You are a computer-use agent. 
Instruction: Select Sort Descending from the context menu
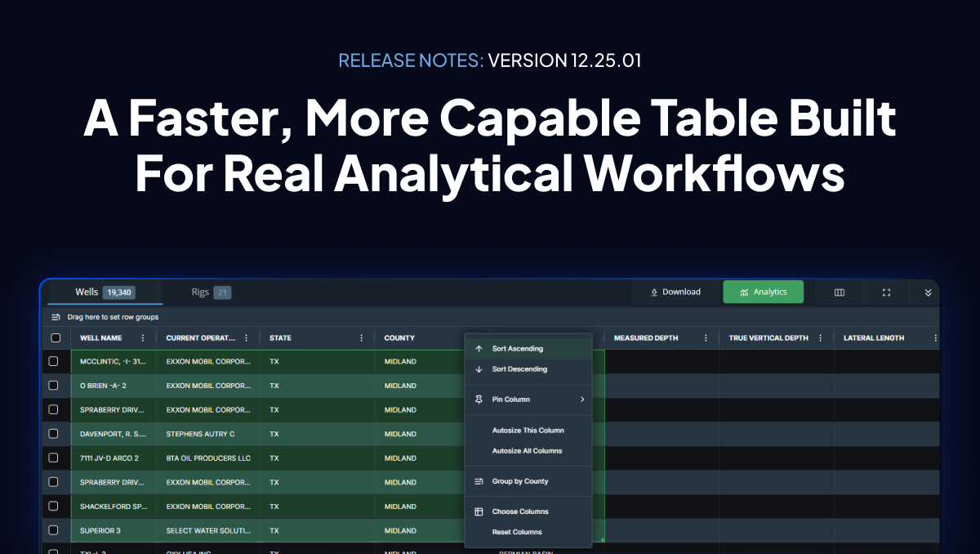[520, 369]
